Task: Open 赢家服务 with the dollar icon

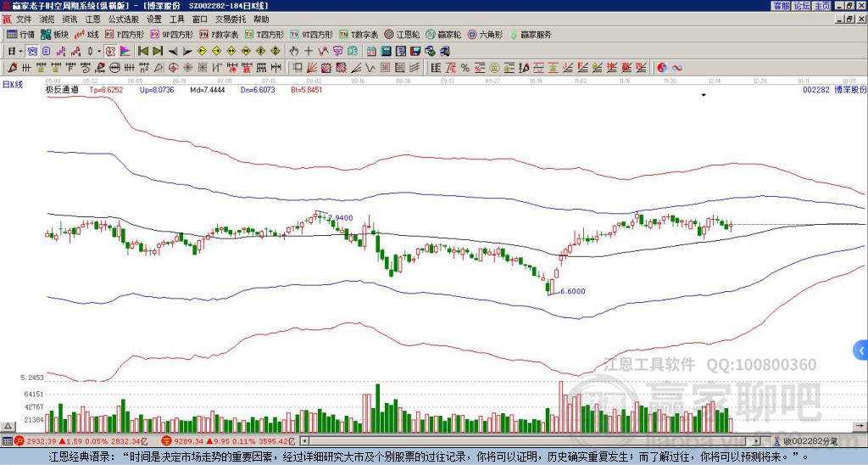Action: coord(531,34)
